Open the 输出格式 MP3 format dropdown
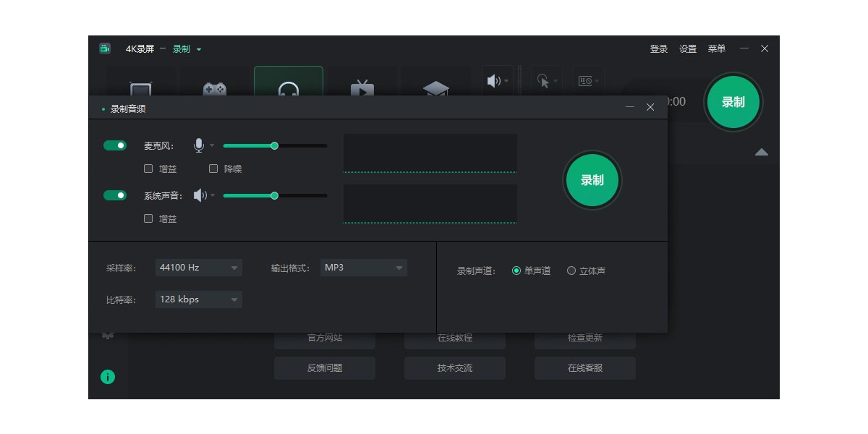 click(363, 268)
